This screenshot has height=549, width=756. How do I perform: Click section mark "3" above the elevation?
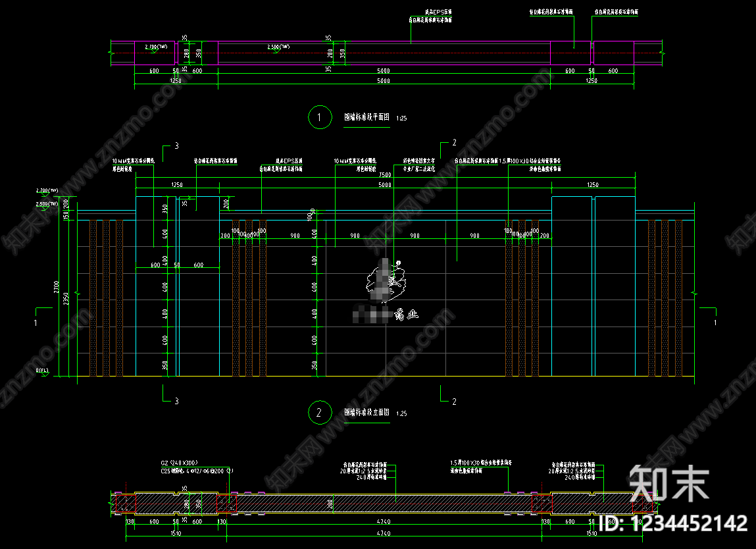[176, 145]
